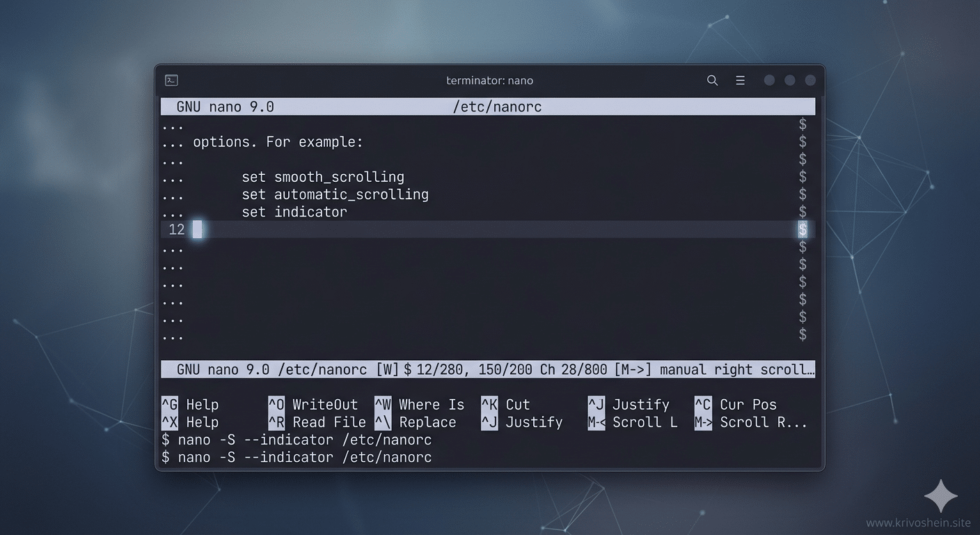Click the [W] flag in the status bar
Image resolution: width=980 pixels, height=535 pixels.
[x=387, y=370]
